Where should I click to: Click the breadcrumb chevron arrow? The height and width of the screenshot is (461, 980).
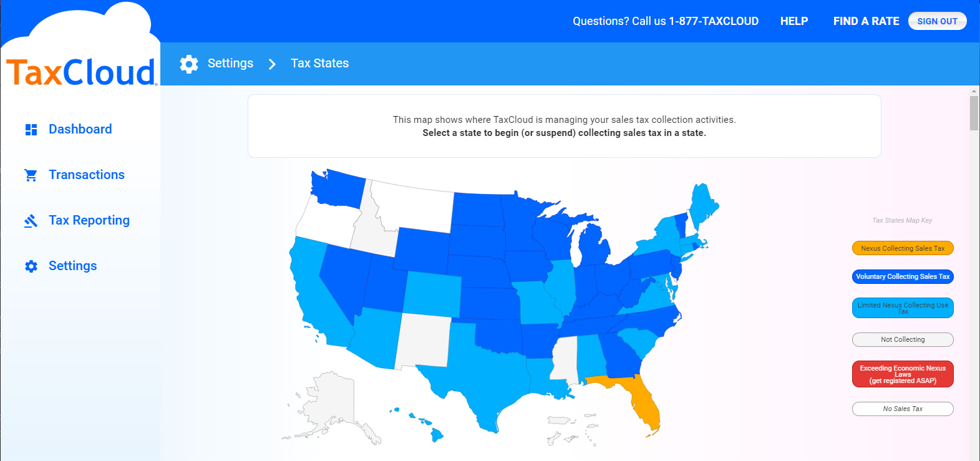[x=272, y=64]
